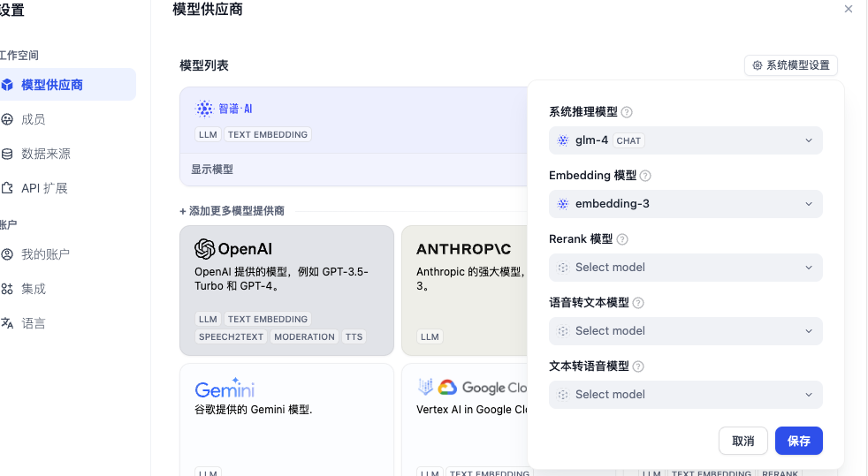The width and height of the screenshot is (868, 476).
Task: Go to 数据来源 in the sidebar
Action: (46, 154)
